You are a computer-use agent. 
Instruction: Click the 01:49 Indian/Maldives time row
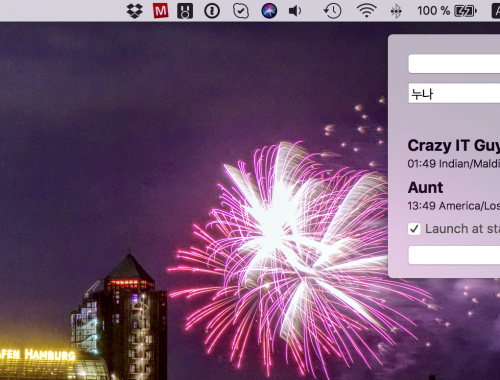(454, 164)
